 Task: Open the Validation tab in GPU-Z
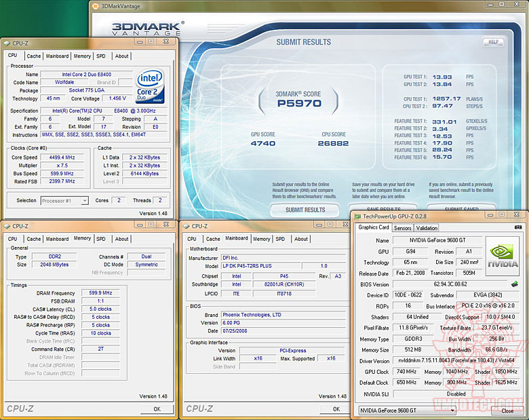click(427, 228)
